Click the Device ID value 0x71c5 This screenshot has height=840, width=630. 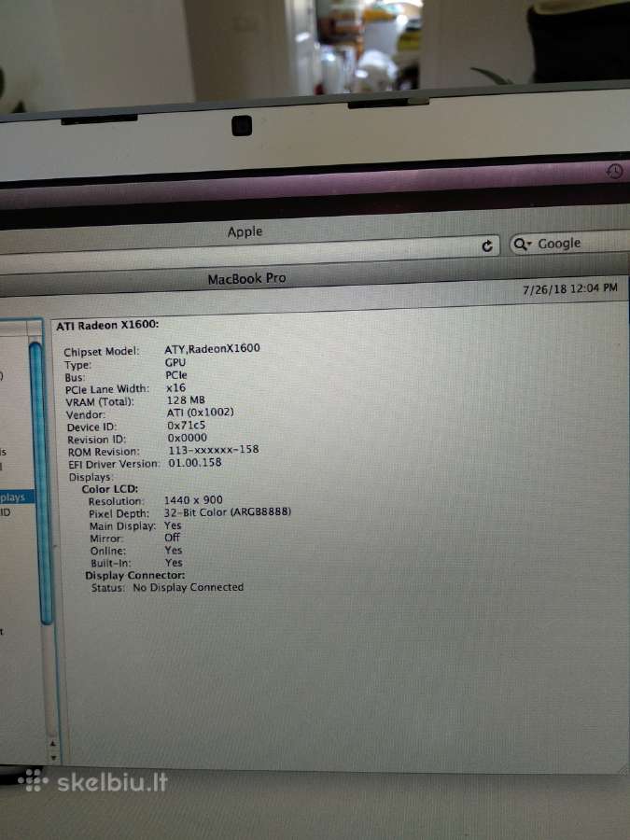(187, 426)
